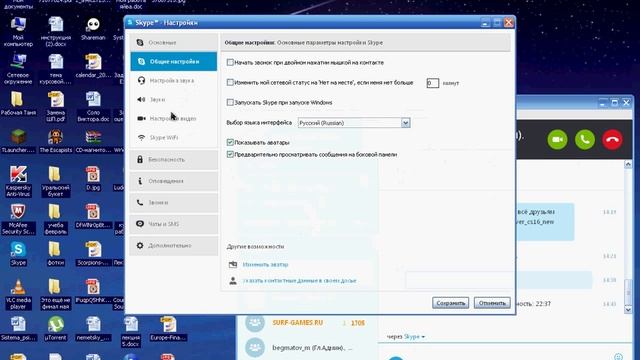640x360 pixels.
Task: Enable starting call on contact double-click
Action: point(230,62)
